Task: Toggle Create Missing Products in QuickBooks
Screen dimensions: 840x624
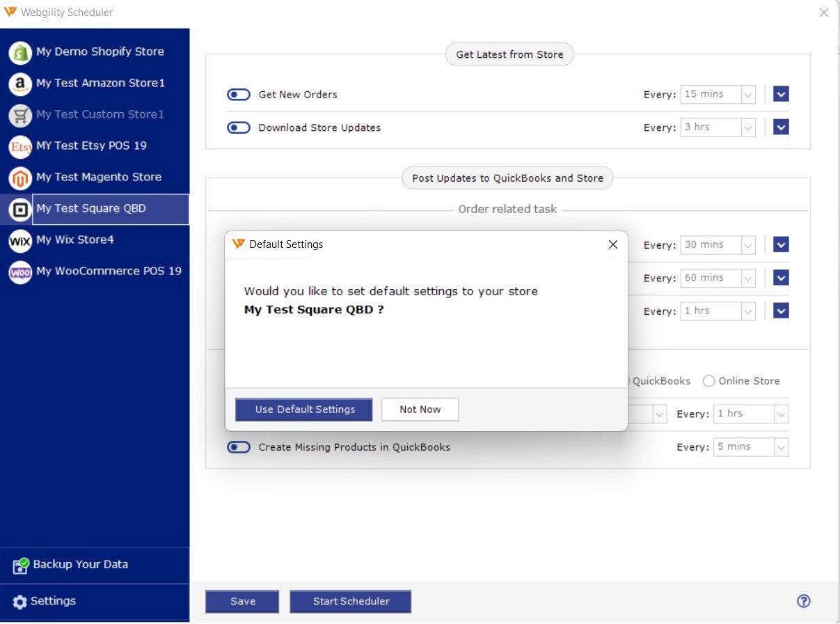Action: coord(239,447)
